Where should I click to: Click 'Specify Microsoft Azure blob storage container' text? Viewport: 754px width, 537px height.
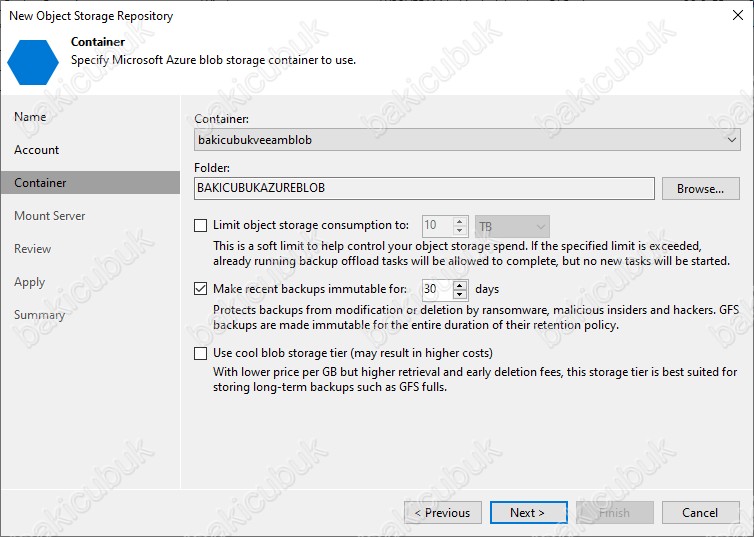click(214, 61)
